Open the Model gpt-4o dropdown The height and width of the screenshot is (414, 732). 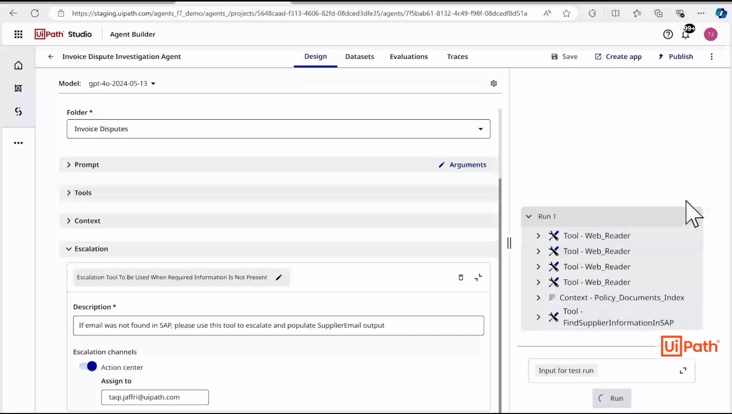pyautogui.click(x=122, y=84)
